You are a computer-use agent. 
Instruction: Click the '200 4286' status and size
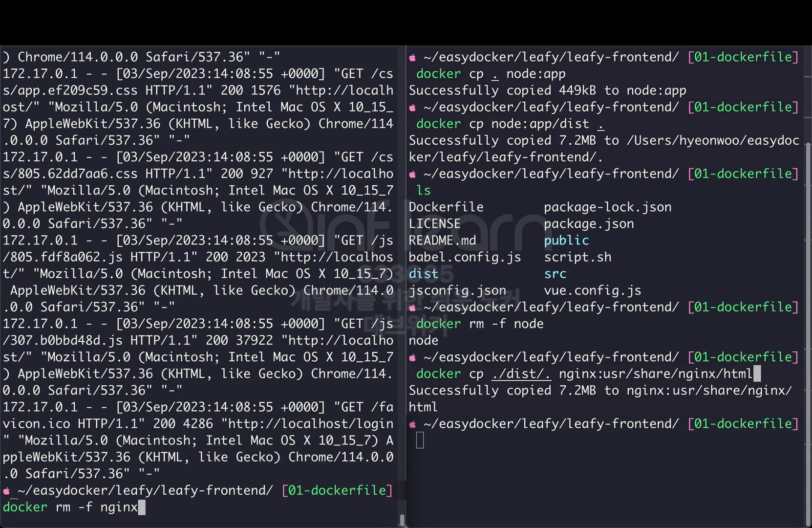[183, 424]
